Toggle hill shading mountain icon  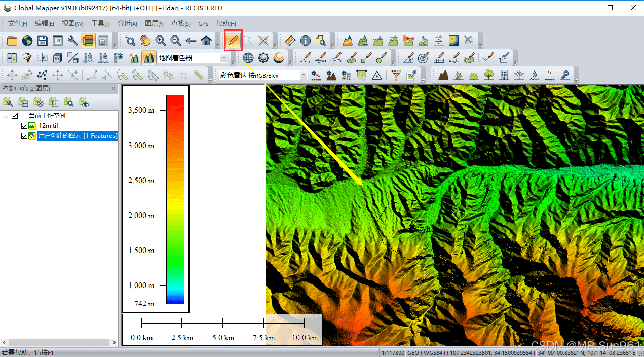148,58
